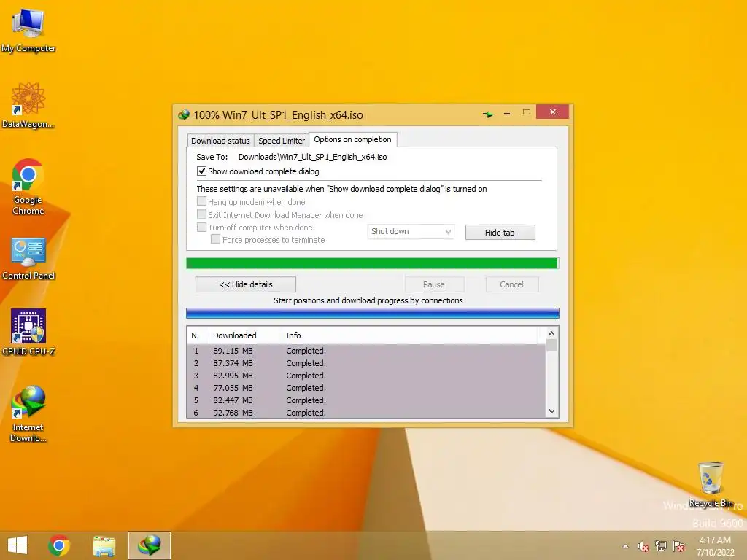Image resolution: width=747 pixels, height=560 pixels.
Task: Open Control Panel desktop icon
Action: pos(28,259)
